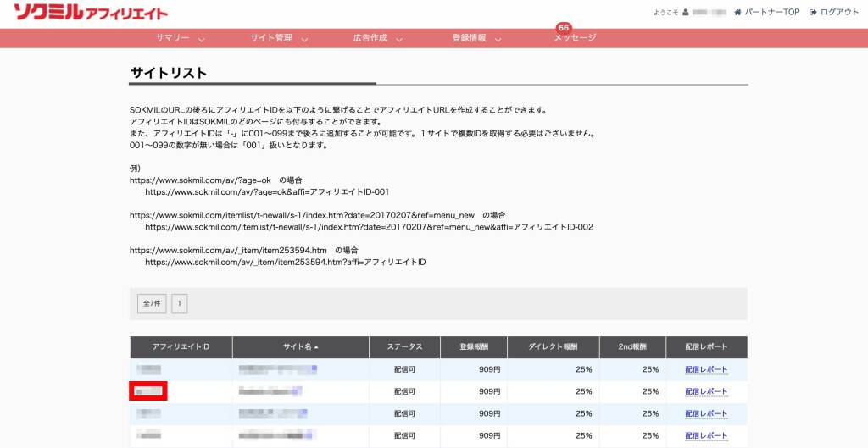The width and height of the screenshot is (868, 448).
Task: Click the site name in the first row
Action: tap(278, 369)
